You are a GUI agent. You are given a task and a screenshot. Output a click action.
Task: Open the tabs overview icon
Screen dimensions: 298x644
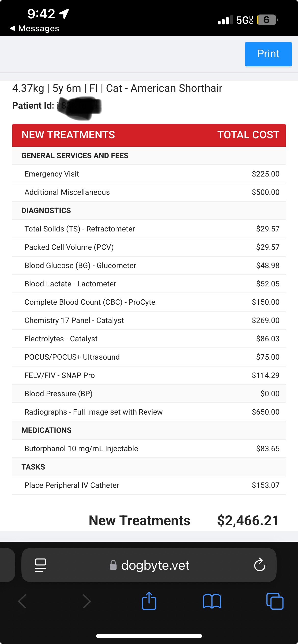point(275,601)
